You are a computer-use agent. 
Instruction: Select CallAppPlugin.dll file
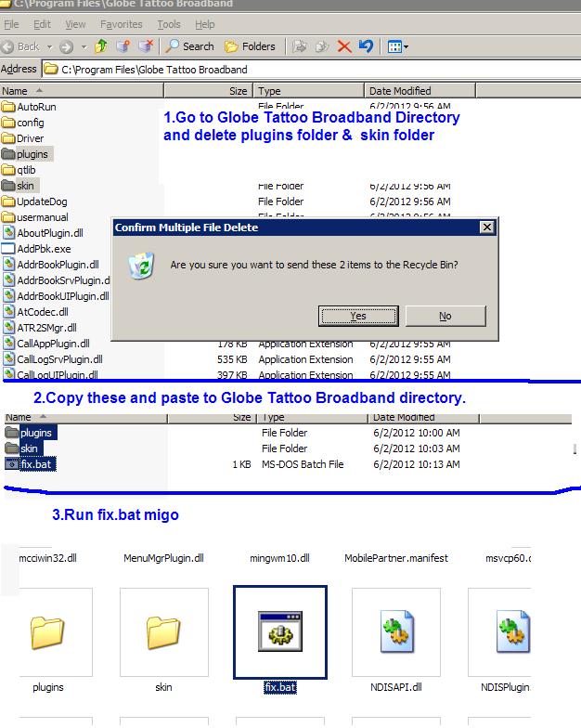(x=46, y=344)
